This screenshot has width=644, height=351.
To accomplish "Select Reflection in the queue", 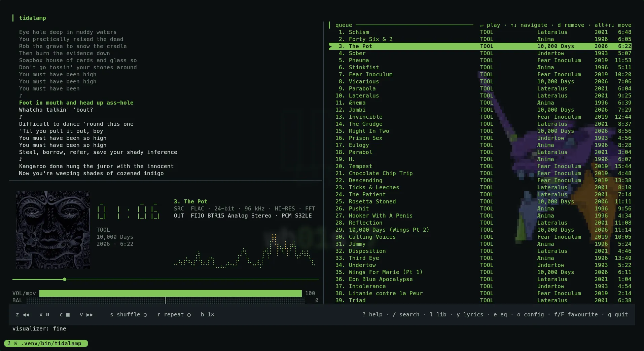I will (x=480, y=223).
